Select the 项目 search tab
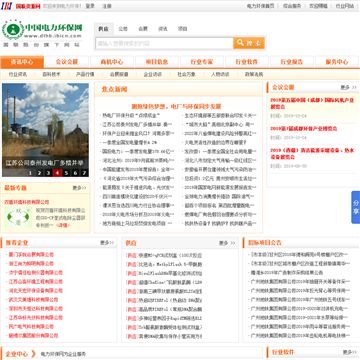 tap(182, 29)
